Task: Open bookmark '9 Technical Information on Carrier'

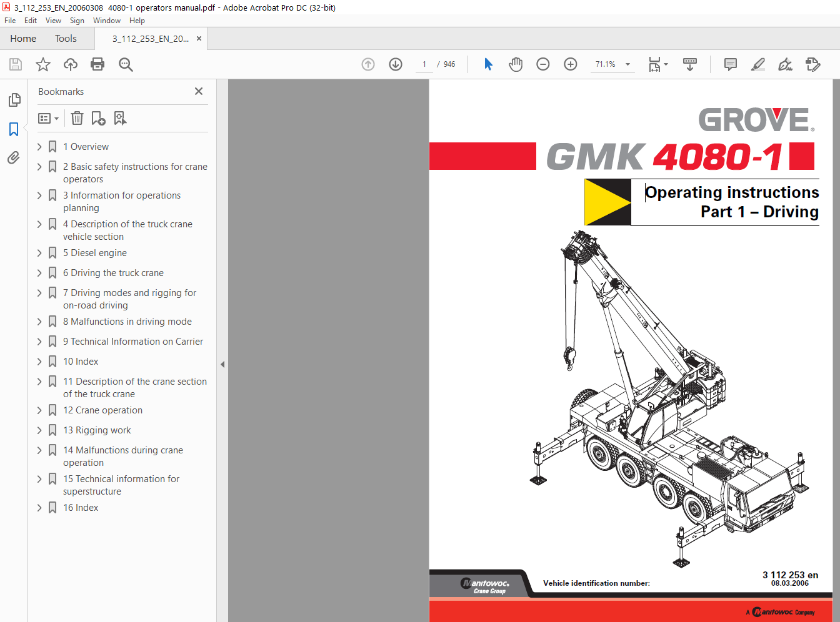Action: (x=133, y=342)
